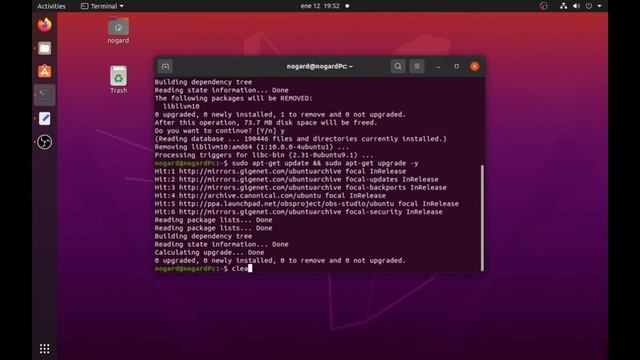The height and width of the screenshot is (360, 640).
Task: Open the terminal search button
Action: tap(398, 66)
